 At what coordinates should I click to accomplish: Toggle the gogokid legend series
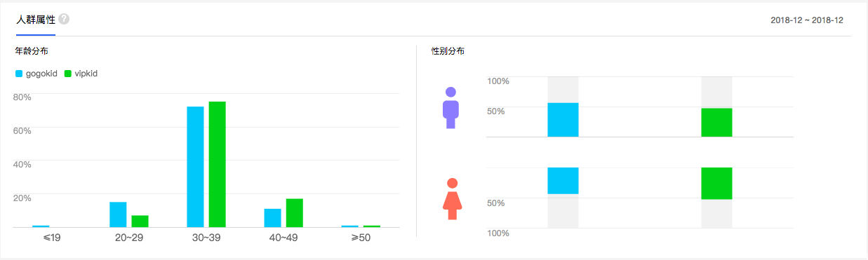(36, 73)
